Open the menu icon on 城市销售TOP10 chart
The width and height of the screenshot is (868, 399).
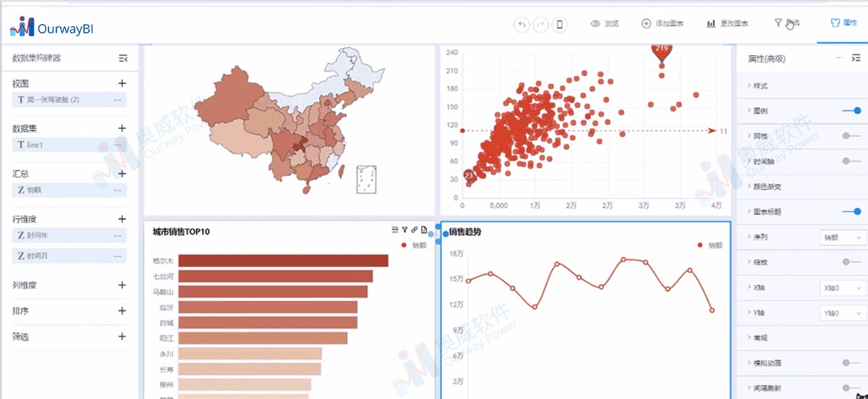395,230
